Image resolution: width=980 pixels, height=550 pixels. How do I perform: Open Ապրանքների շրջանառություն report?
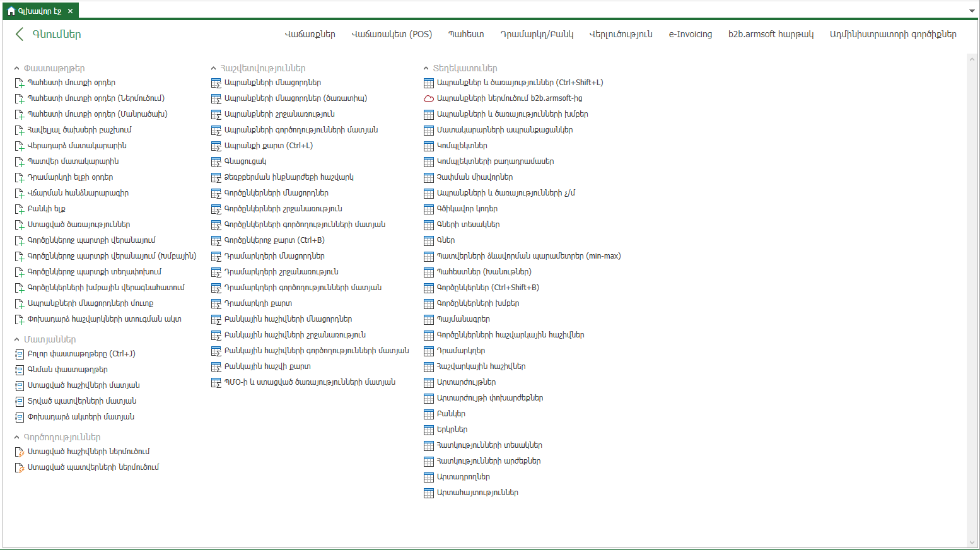coord(279,114)
